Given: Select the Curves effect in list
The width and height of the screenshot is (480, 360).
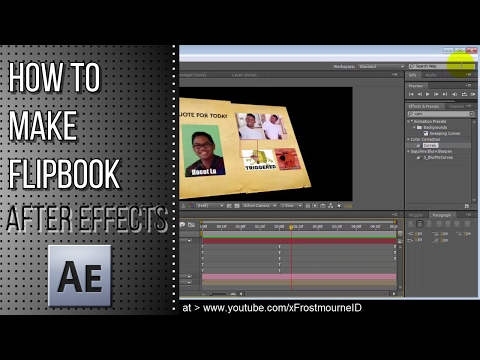Looking at the screenshot, I should (430, 145).
